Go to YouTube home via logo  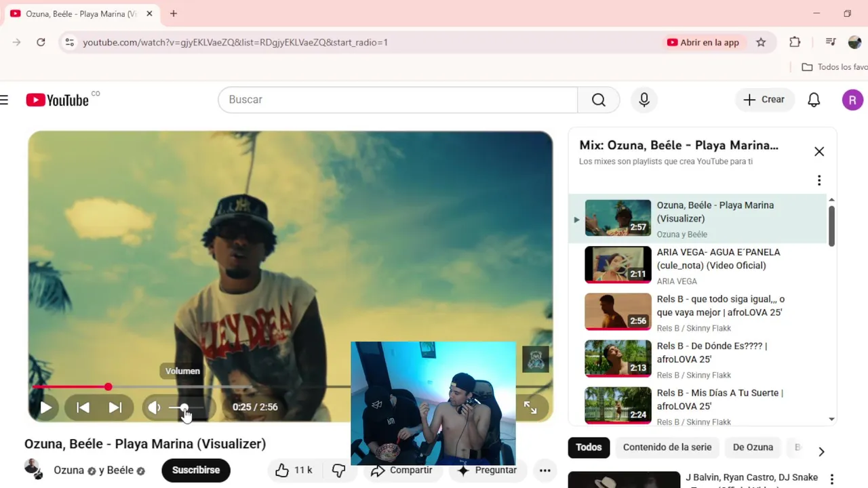click(x=58, y=100)
